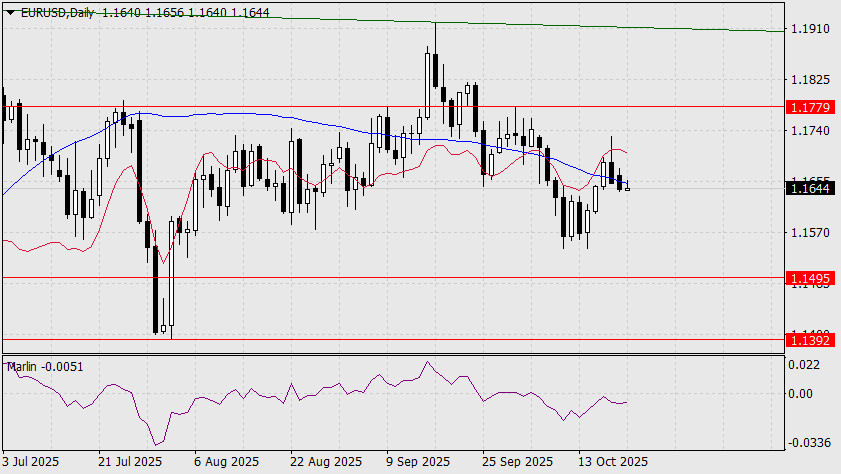The image size is (841, 474).
Task: Select the red 1.1779 price level tag
Action: [808, 106]
